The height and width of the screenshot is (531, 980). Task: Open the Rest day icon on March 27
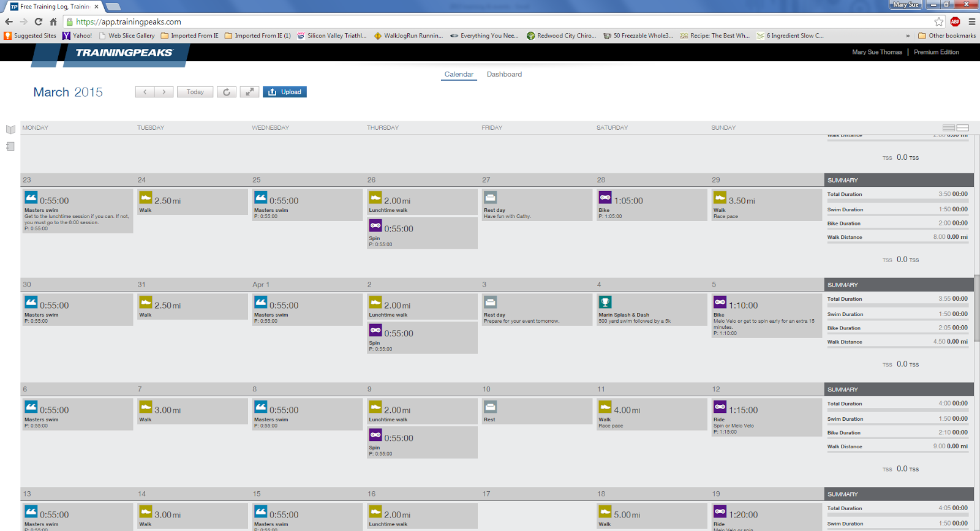tap(491, 198)
